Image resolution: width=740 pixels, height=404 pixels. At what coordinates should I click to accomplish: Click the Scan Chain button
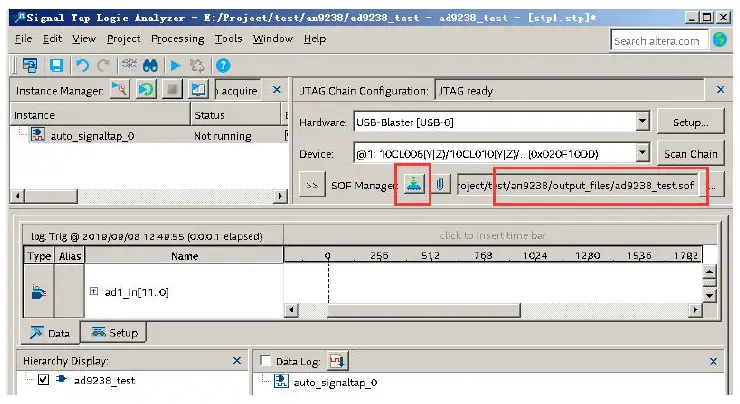coord(690,154)
